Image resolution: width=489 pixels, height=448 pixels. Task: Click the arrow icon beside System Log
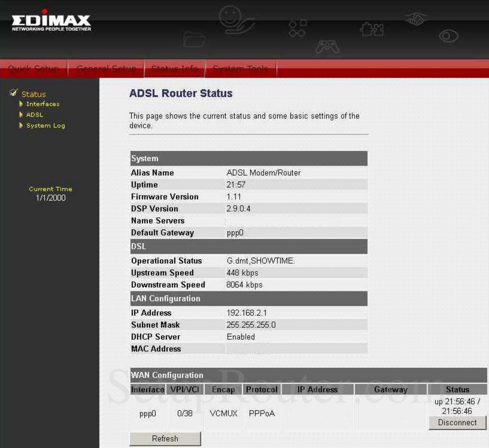pyautogui.click(x=21, y=125)
